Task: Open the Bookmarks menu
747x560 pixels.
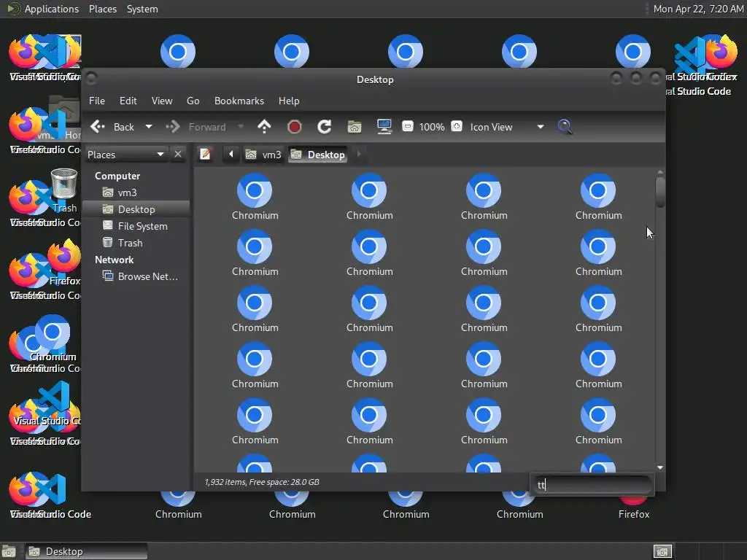Action: tap(239, 101)
